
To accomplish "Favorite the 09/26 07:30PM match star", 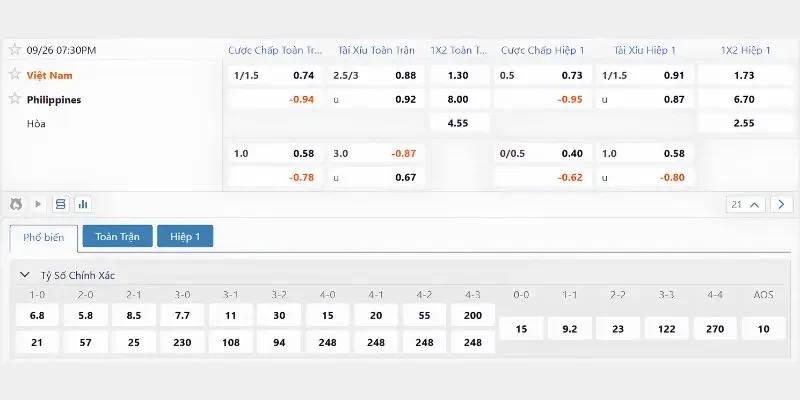I will click(x=15, y=49).
